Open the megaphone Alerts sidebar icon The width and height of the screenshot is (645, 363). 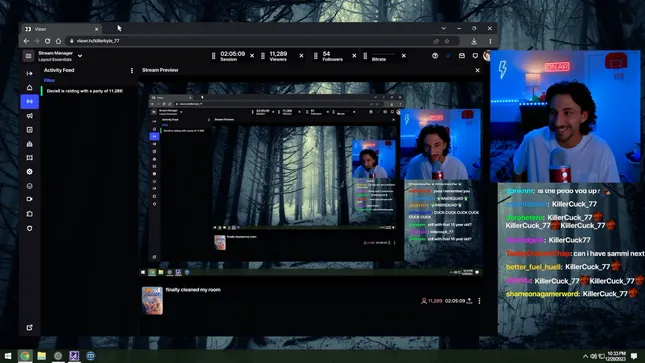30,116
